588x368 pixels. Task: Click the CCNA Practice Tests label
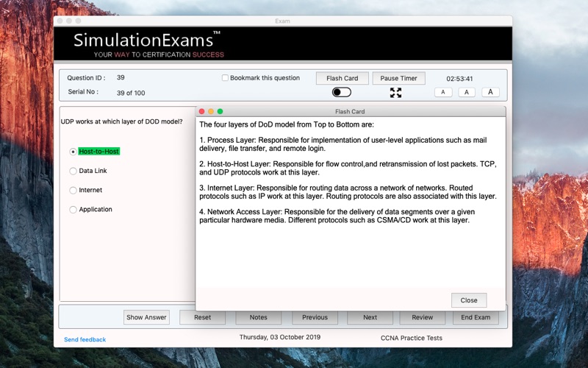click(x=412, y=338)
